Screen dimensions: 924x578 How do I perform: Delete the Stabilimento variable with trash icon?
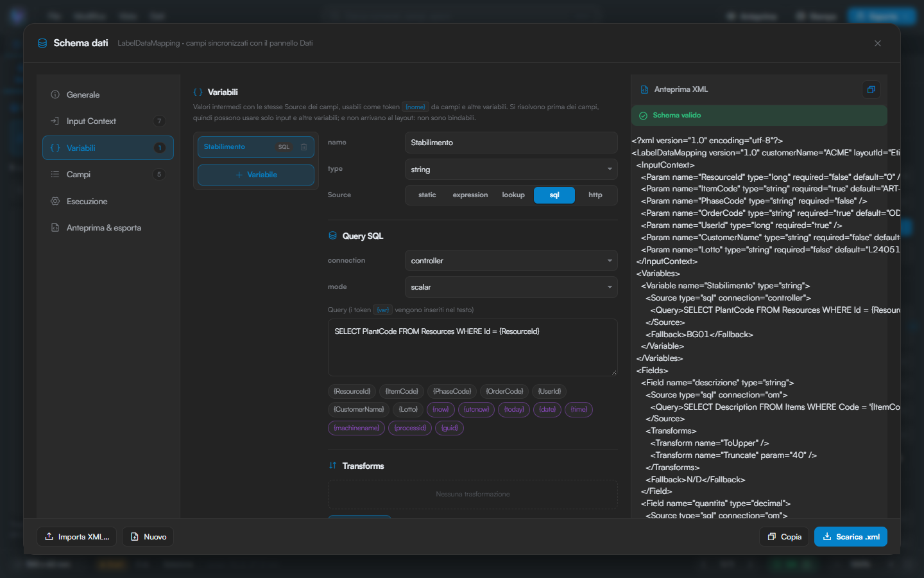[x=304, y=147]
